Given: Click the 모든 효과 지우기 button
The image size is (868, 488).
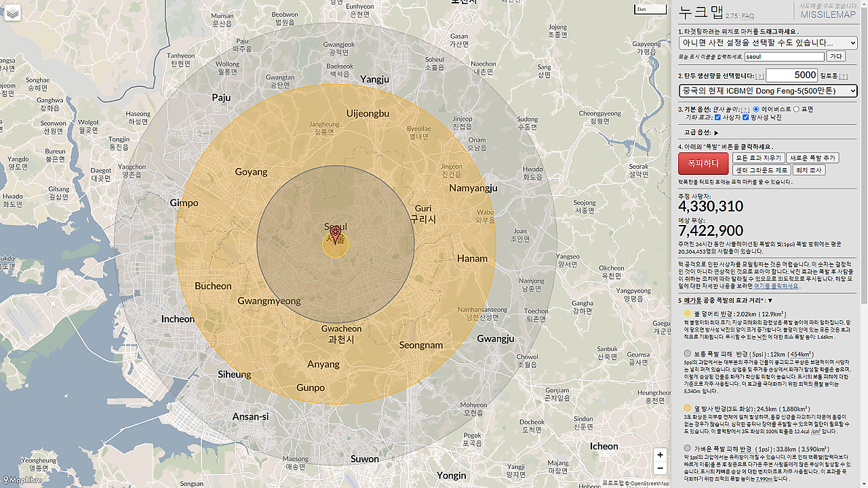Looking at the screenshot, I should (x=759, y=158).
